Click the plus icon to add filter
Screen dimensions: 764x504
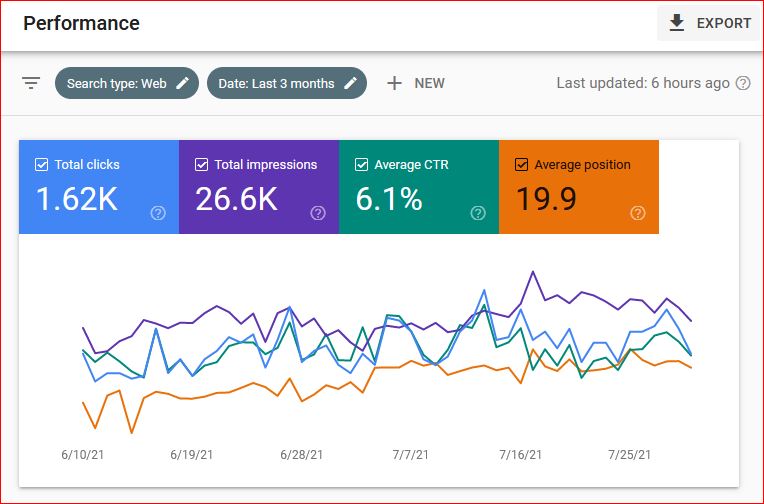tap(394, 83)
